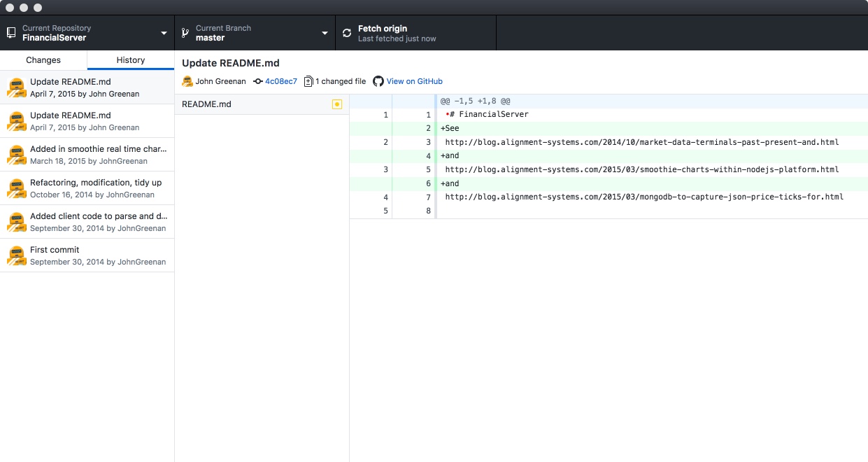
Task: Click the smoothie-charts URL diff line
Action: tap(609, 169)
